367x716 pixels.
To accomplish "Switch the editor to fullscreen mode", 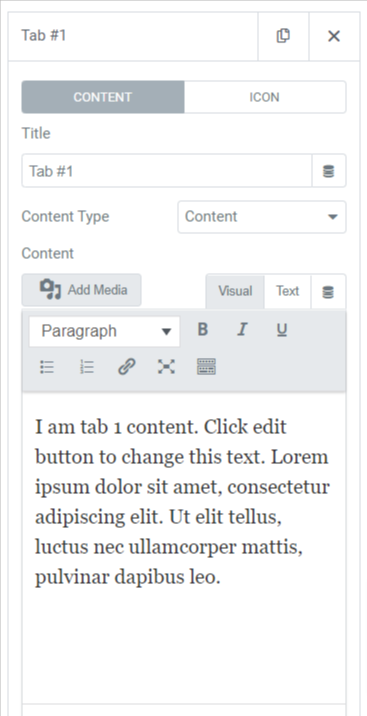I will click(x=166, y=367).
